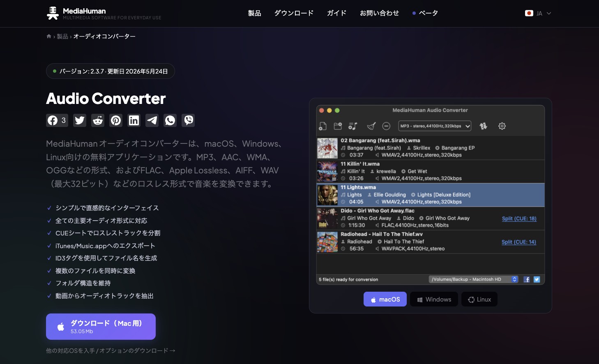Click the Facebook icon in status bar

coord(527,279)
